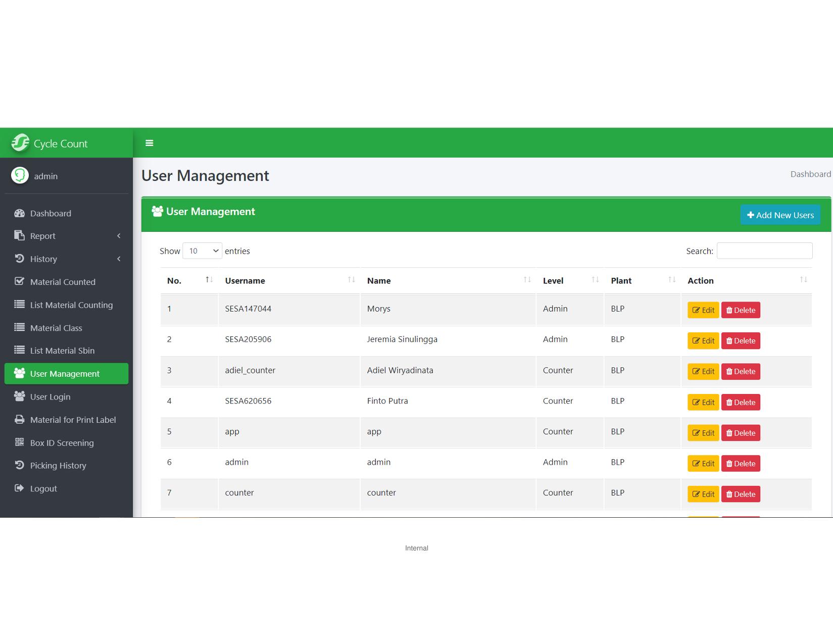Click the Box ID Screening QR icon
833x644 pixels.
coord(20,442)
